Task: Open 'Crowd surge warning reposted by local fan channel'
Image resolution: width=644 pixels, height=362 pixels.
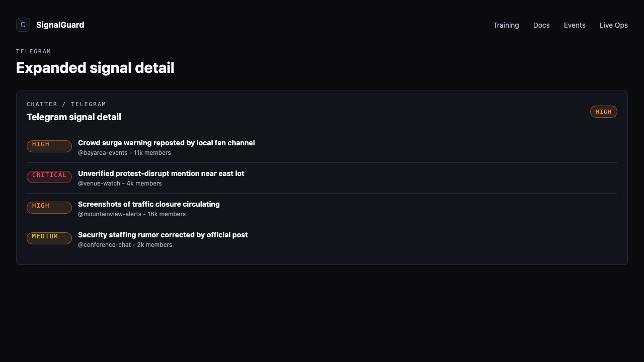Action: click(x=167, y=143)
